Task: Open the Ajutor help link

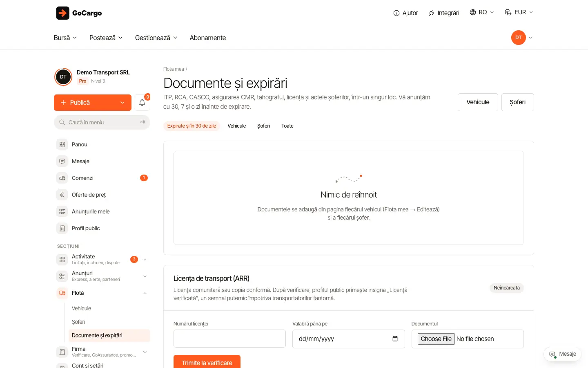Action: click(x=405, y=13)
